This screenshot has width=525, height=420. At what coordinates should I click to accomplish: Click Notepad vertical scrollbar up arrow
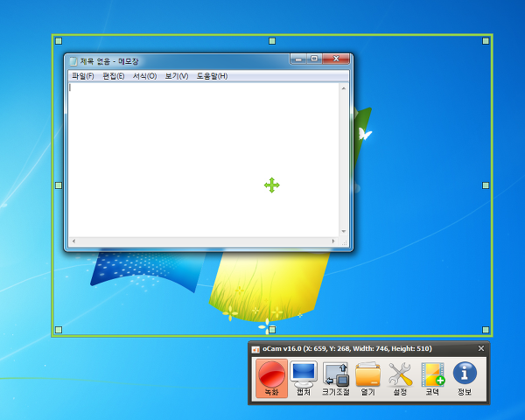(344, 88)
